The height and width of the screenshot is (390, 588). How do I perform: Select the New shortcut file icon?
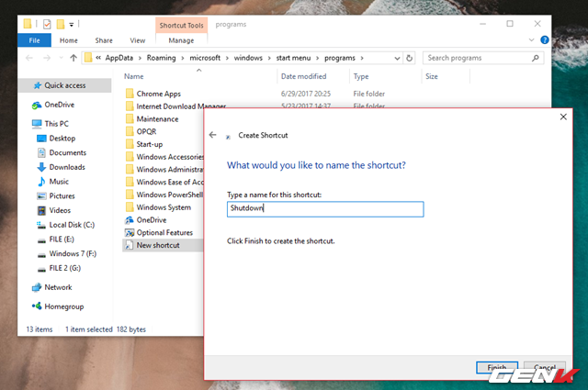pyautogui.click(x=130, y=245)
